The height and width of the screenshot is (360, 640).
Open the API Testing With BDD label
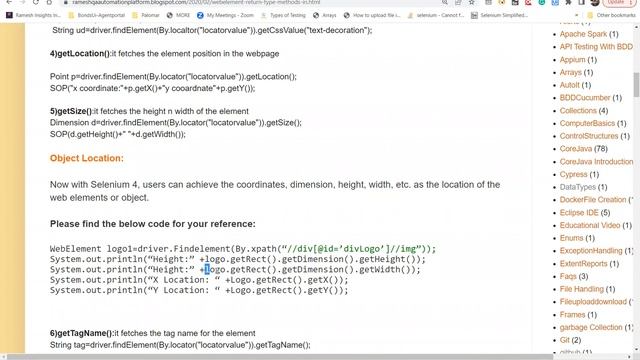(x=596, y=47)
